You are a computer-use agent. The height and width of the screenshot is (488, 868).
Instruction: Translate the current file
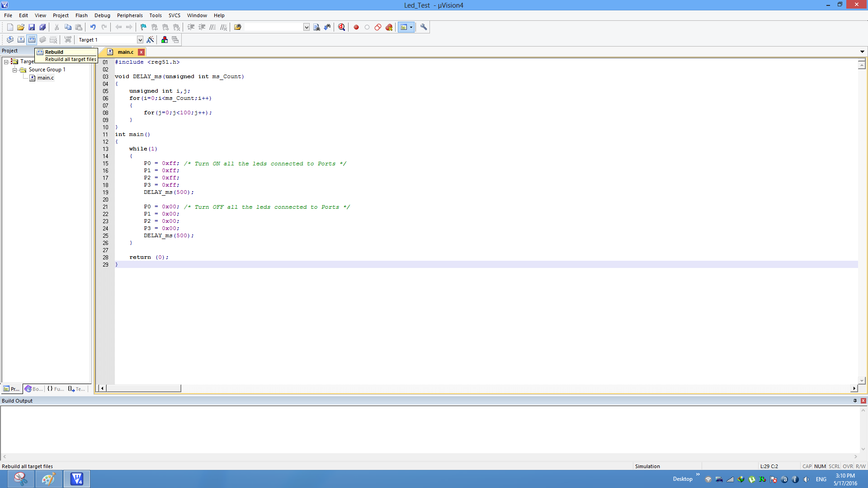click(10, 40)
